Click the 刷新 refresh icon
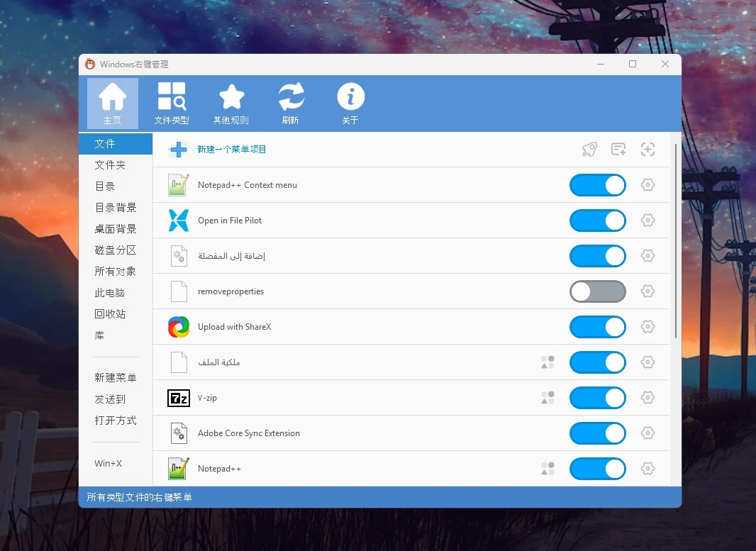The height and width of the screenshot is (551, 756). click(290, 103)
